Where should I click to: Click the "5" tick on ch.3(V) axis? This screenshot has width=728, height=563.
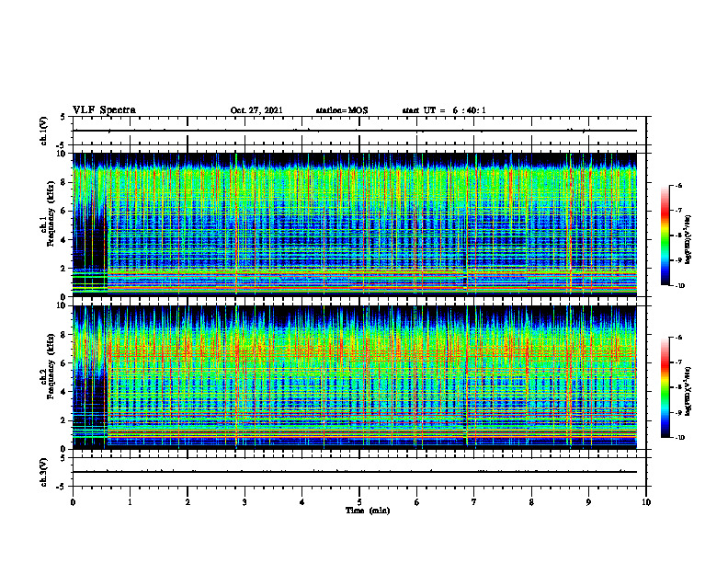(63, 459)
